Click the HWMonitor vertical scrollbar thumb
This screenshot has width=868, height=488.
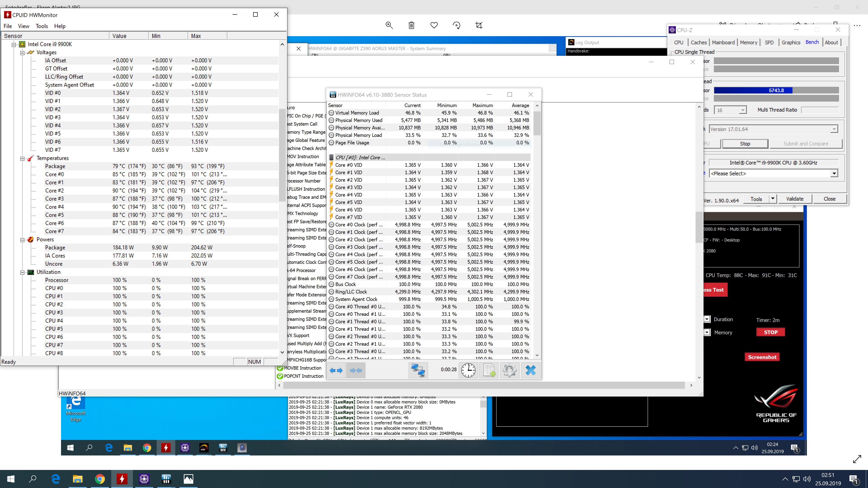[x=282, y=155]
